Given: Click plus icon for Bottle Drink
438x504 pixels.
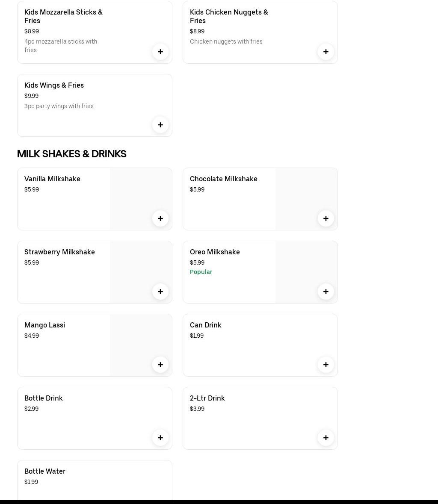Looking at the screenshot, I should point(160,438).
